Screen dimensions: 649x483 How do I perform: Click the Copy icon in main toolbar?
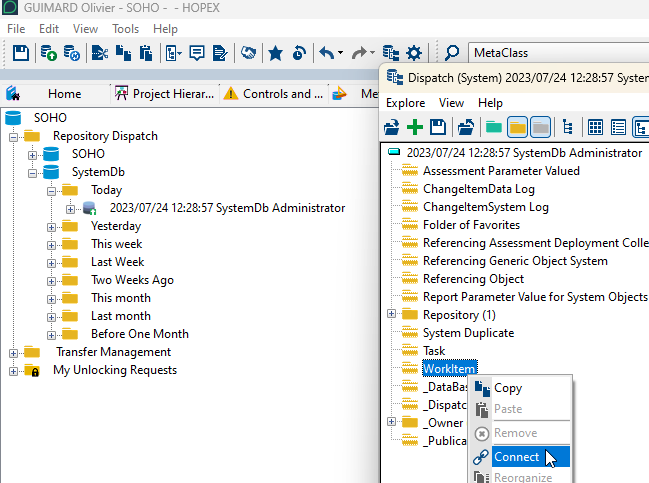[x=123, y=53]
